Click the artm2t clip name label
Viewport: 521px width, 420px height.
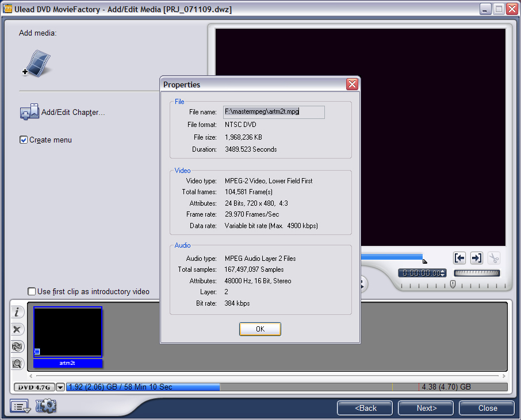pyautogui.click(x=67, y=363)
